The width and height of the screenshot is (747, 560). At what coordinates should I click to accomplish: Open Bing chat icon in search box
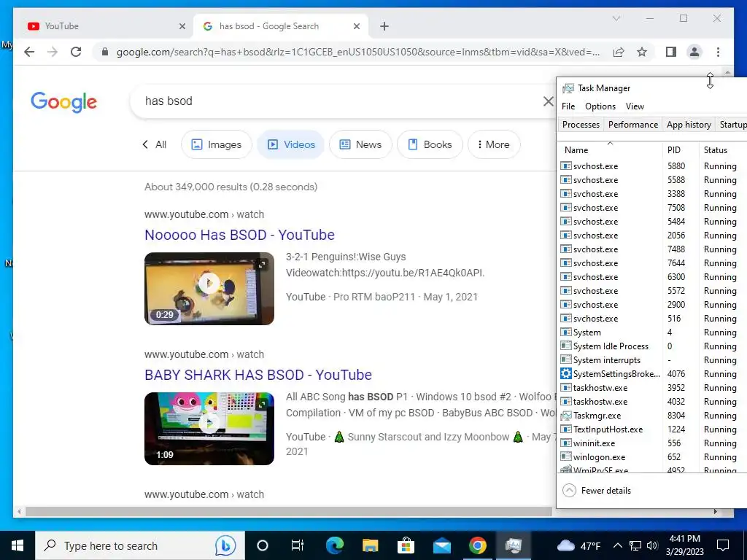pyautogui.click(x=225, y=545)
